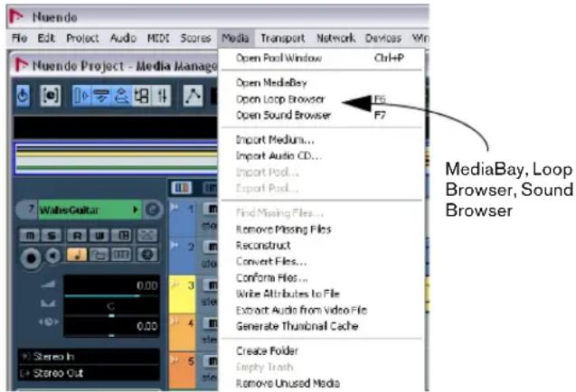The height and width of the screenshot is (392, 576).
Task: Open the Transport menu
Action: pyautogui.click(x=283, y=38)
